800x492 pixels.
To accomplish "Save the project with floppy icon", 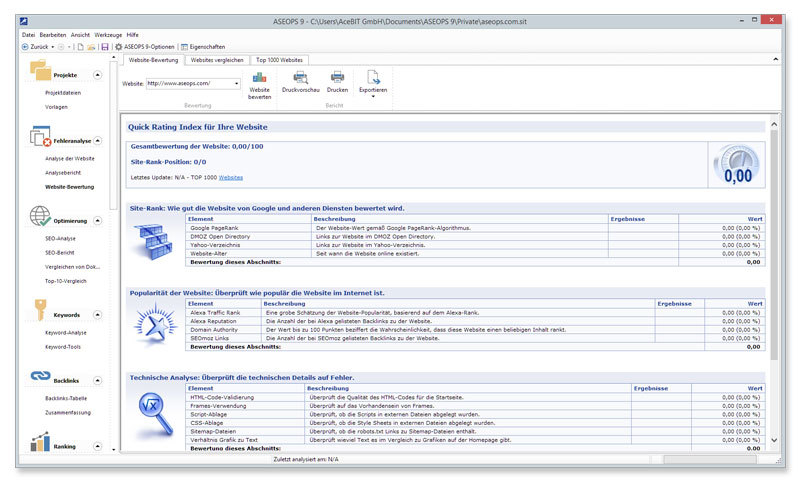I will [105, 47].
